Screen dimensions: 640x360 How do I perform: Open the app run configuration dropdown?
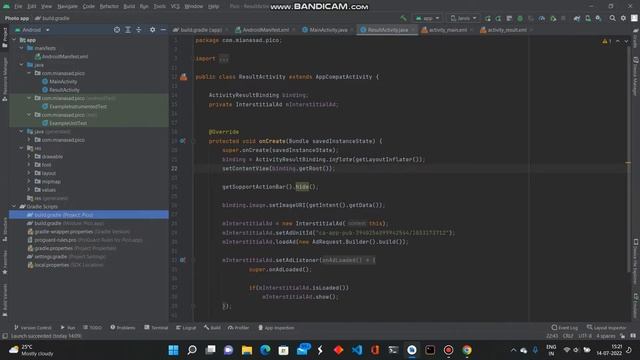427,18
